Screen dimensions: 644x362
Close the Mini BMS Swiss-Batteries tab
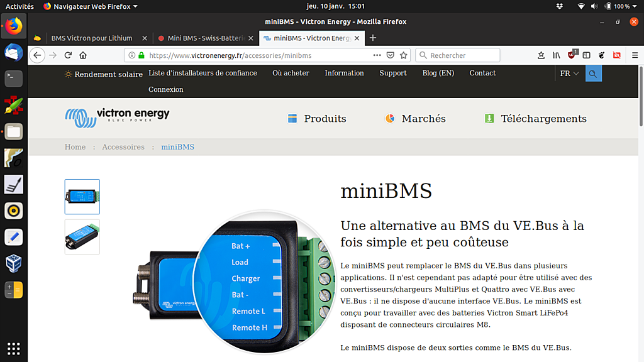point(250,38)
